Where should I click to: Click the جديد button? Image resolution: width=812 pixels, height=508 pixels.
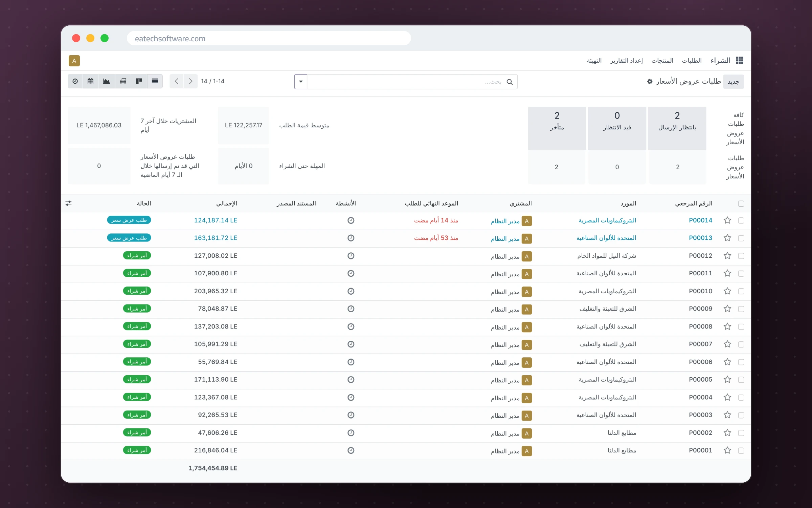pyautogui.click(x=734, y=82)
